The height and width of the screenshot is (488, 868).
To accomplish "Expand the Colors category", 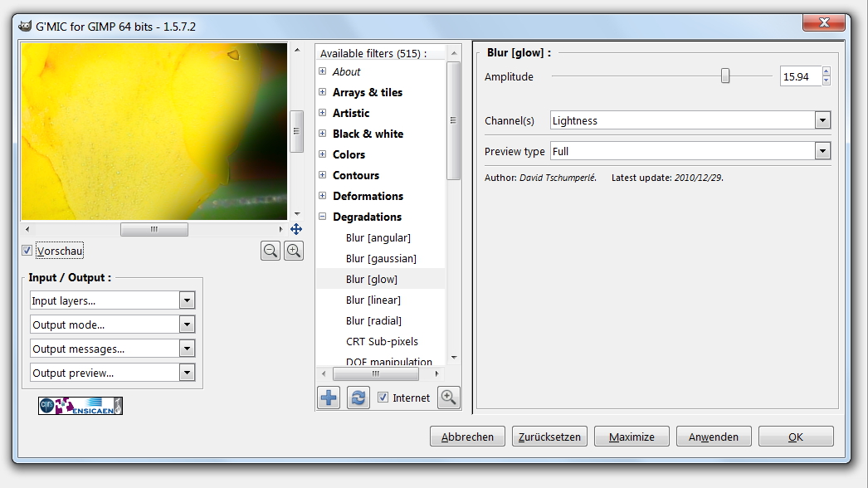I will (322, 154).
